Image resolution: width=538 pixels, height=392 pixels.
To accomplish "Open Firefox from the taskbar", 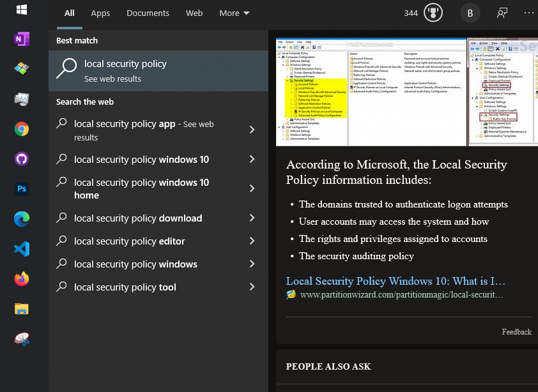I will [22, 279].
